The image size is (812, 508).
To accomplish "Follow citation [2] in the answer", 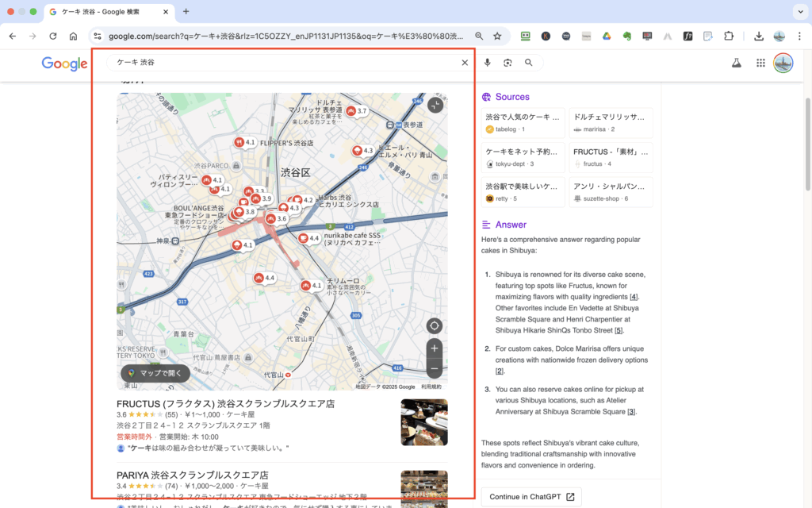I will coord(500,371).
